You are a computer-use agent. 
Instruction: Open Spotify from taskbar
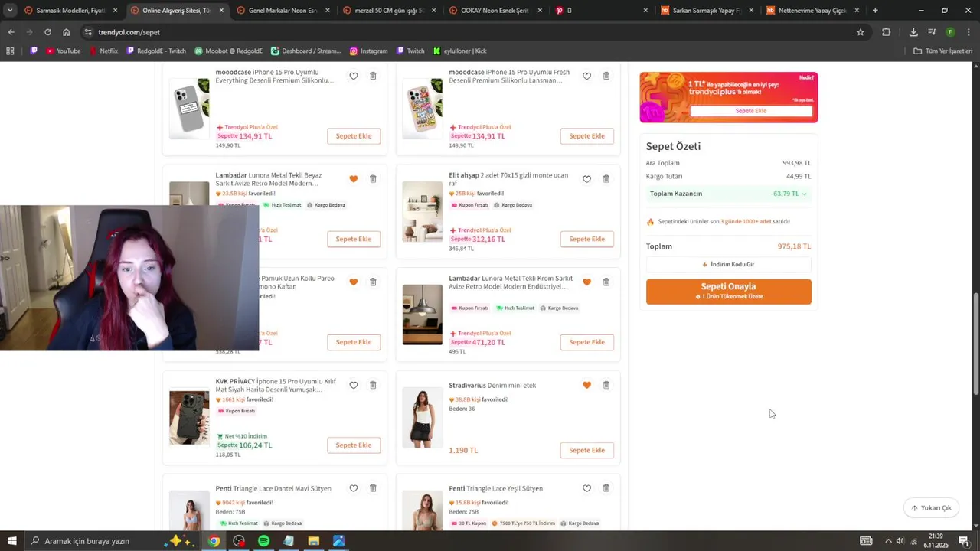pos(263,541)
